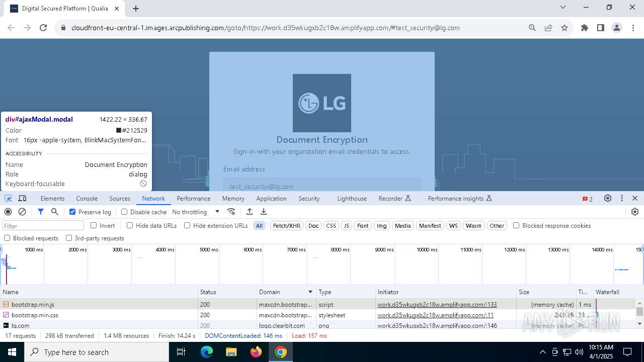Open the Chrome extensions puzzle icon
This screenshot has width=644, height=362.
pos(585,28)
